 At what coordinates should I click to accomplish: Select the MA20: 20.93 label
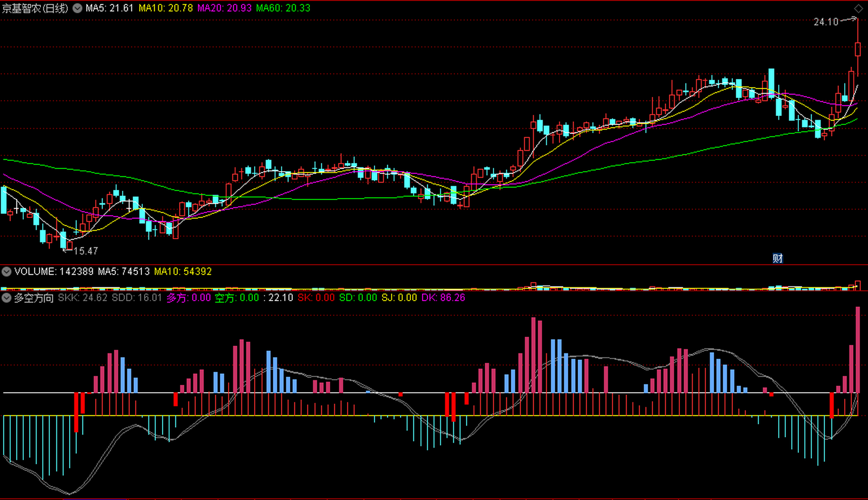pyautogui.click(x=224, y=8)
